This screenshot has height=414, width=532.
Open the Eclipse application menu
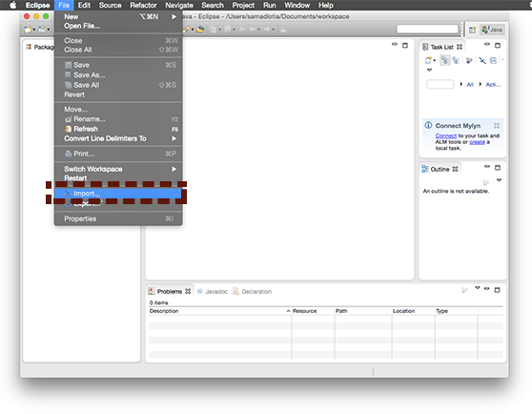pyautogui.click(x=37, y=5)
